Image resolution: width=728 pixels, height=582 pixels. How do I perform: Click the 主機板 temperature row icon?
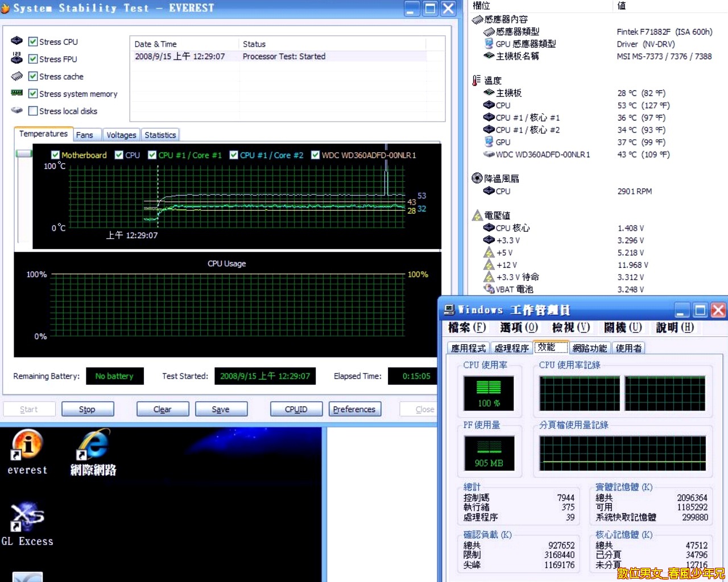(x=489, y=93)
